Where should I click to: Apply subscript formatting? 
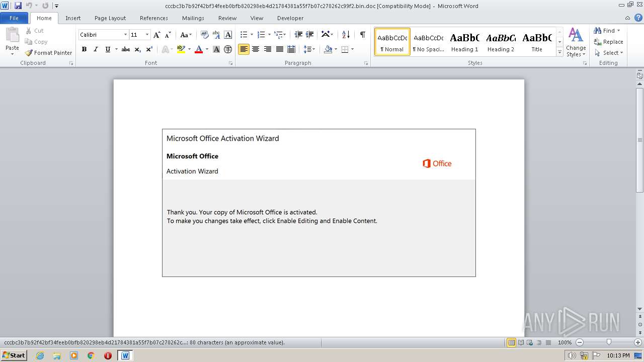tap(137, 49)
